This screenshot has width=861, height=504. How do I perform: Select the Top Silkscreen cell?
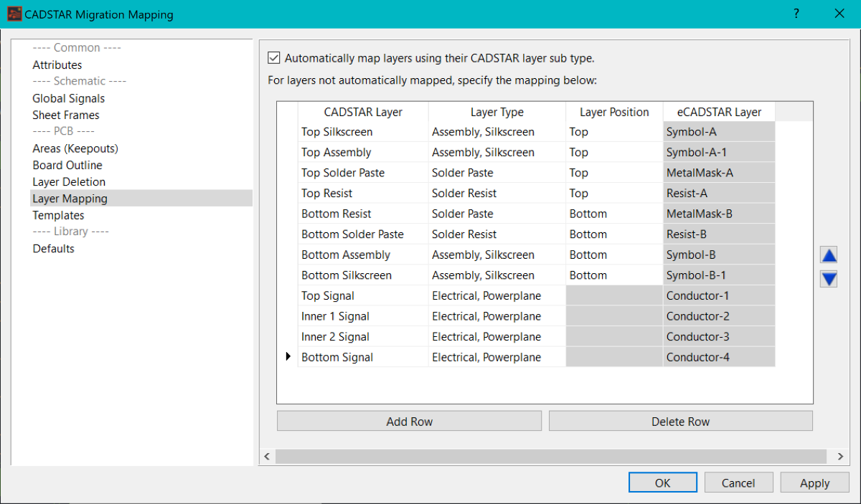pyautogui.click(x=363, y=132)
